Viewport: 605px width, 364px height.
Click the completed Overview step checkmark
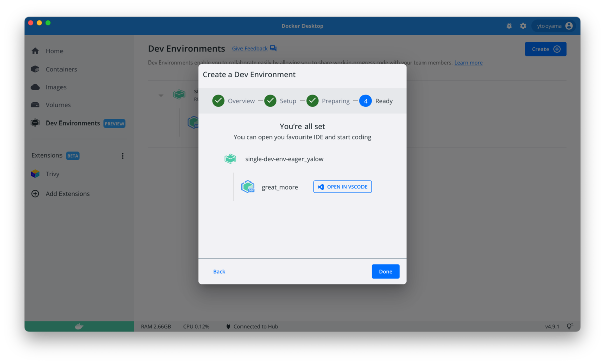coord(218,101)
